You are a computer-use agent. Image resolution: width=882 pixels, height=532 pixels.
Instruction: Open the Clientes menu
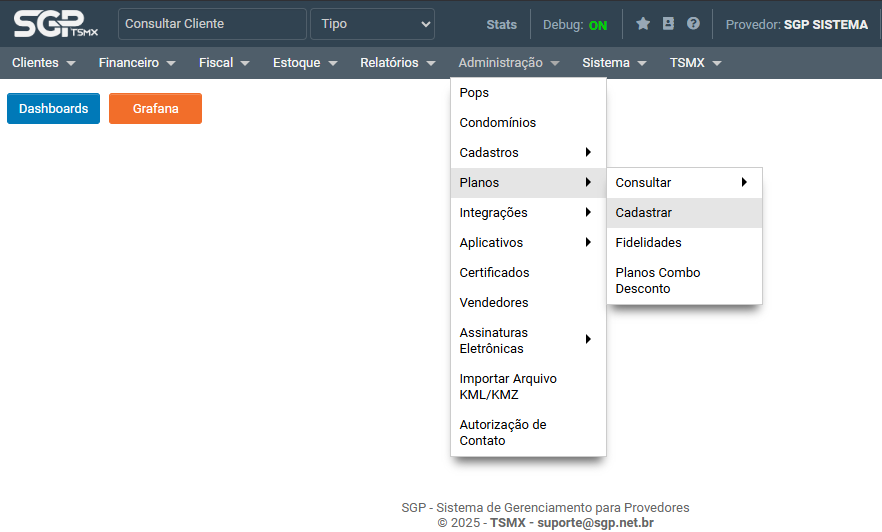43,63
